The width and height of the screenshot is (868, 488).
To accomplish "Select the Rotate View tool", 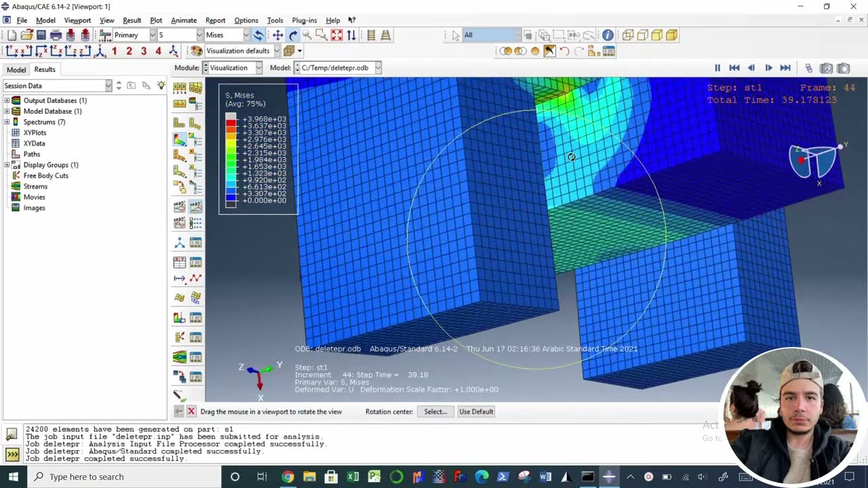I will pyautogui.click(x=293, y=35).
